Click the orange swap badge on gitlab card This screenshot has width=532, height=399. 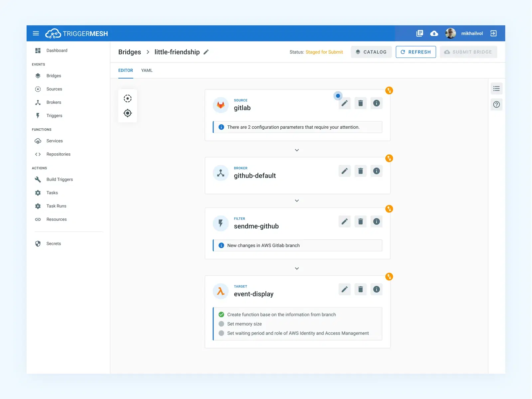[389, 90]
